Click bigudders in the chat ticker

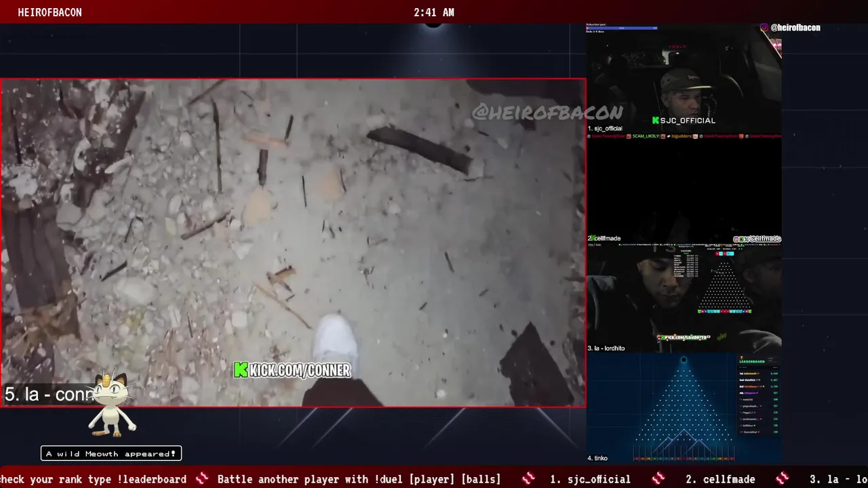tap(683, 136)
